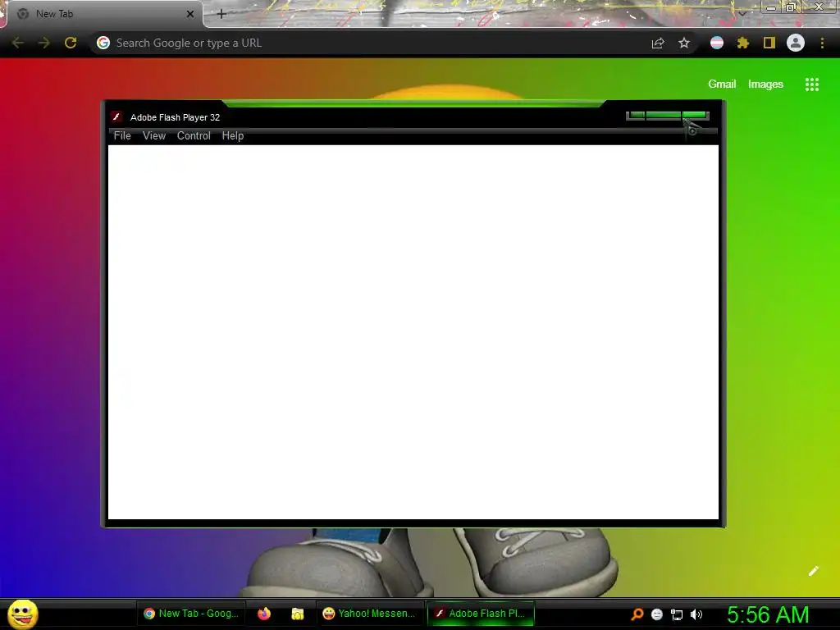Open the Control menu in Flash Player

194,135
